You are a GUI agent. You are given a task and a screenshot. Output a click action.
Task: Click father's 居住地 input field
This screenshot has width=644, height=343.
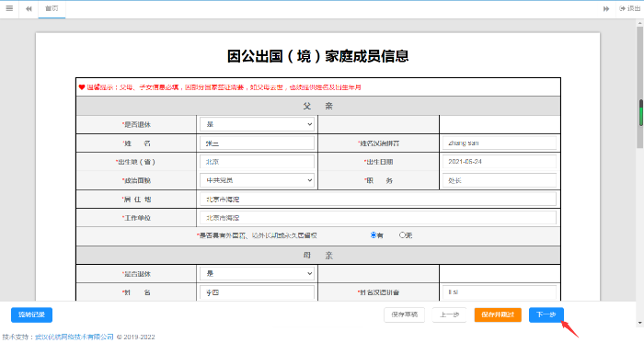click(x=378, y=199)
